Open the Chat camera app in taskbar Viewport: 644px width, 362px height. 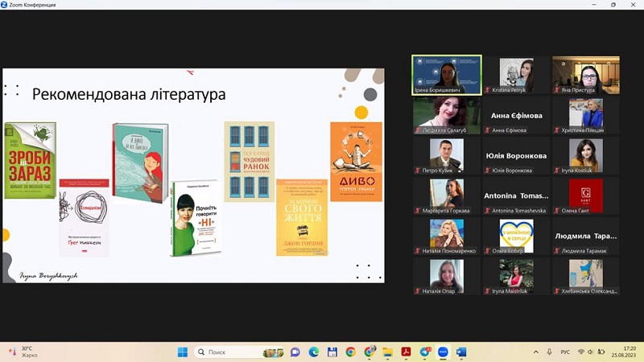[x=295, y=352]
